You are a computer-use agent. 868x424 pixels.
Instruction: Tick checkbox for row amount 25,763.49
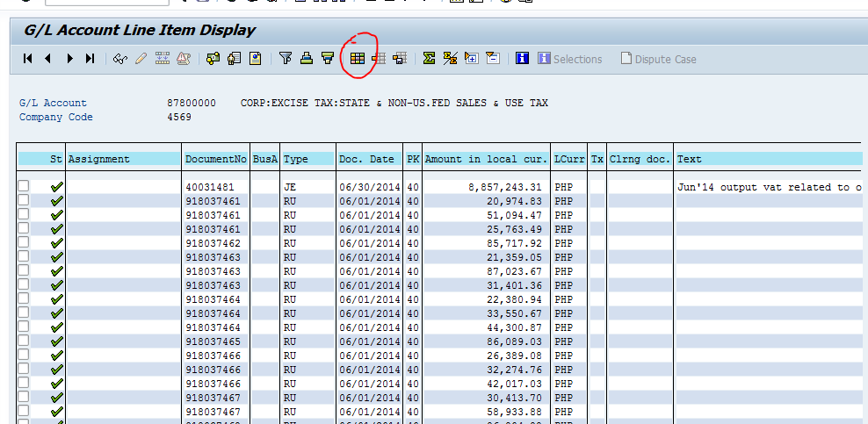click(23, 228)
